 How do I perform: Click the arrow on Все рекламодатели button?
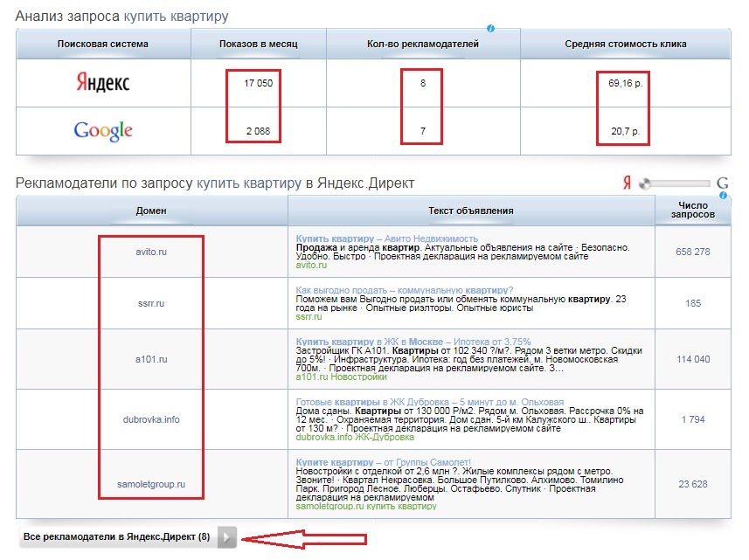click(x=227, y=537)
